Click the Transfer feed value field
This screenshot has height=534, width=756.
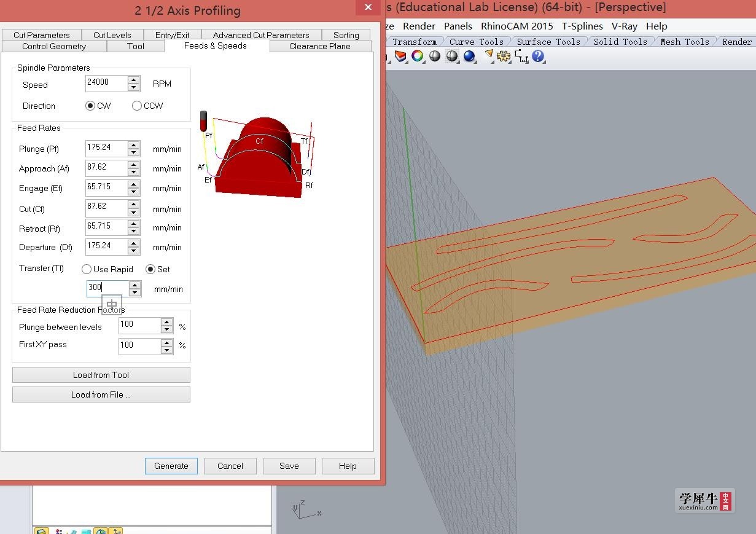click(108, 288)
